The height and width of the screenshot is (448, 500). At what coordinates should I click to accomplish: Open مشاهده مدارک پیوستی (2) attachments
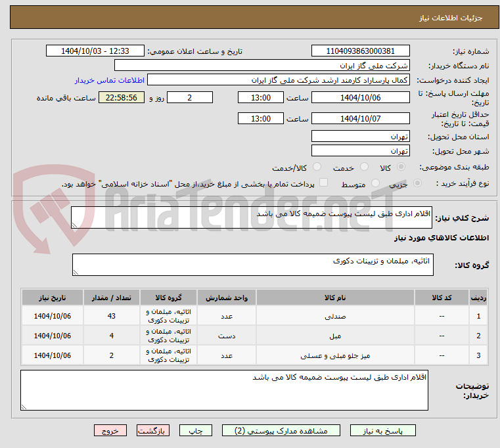pyautogui.click(x=281, y=431)
